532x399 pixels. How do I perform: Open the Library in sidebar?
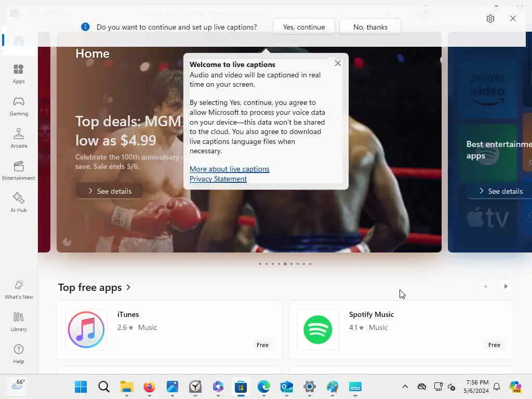[19, 322]
